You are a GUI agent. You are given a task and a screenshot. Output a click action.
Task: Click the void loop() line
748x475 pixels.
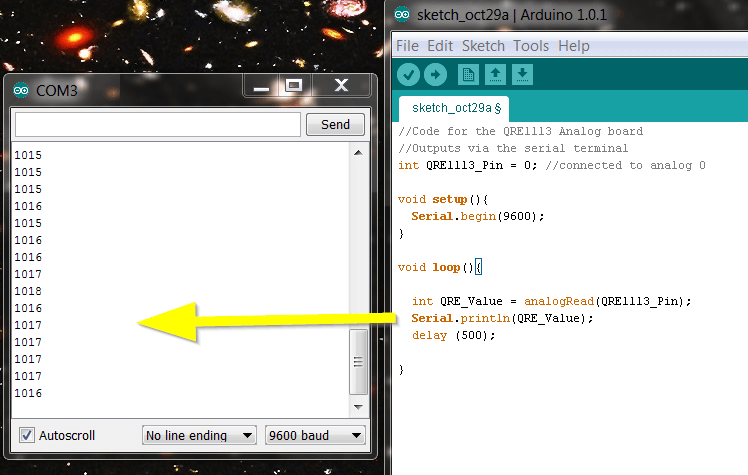point(440,268)
